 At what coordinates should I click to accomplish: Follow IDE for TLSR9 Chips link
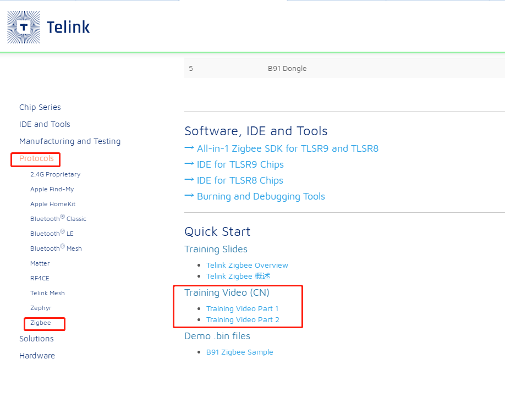pyautogui.click(x=240, y=164)
